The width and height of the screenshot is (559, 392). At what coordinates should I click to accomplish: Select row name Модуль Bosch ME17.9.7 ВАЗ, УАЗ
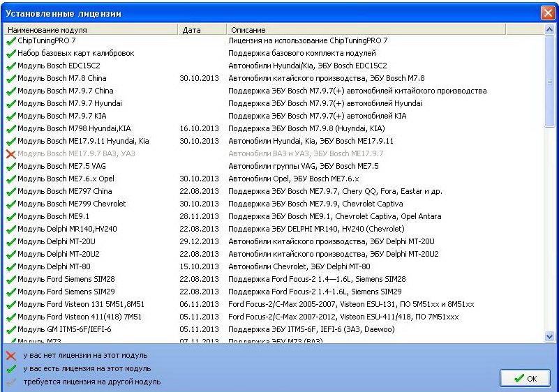(76, 153)
